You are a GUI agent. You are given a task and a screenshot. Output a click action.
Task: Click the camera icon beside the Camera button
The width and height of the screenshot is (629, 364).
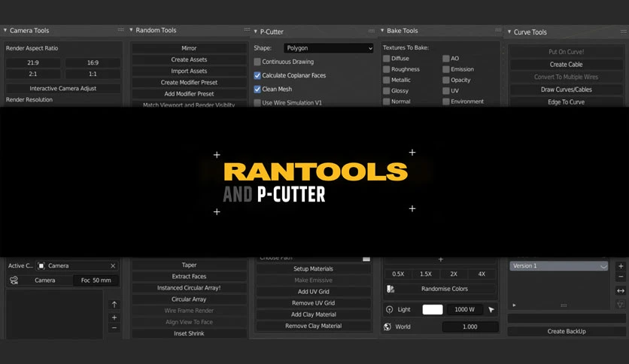coord(14,281)
